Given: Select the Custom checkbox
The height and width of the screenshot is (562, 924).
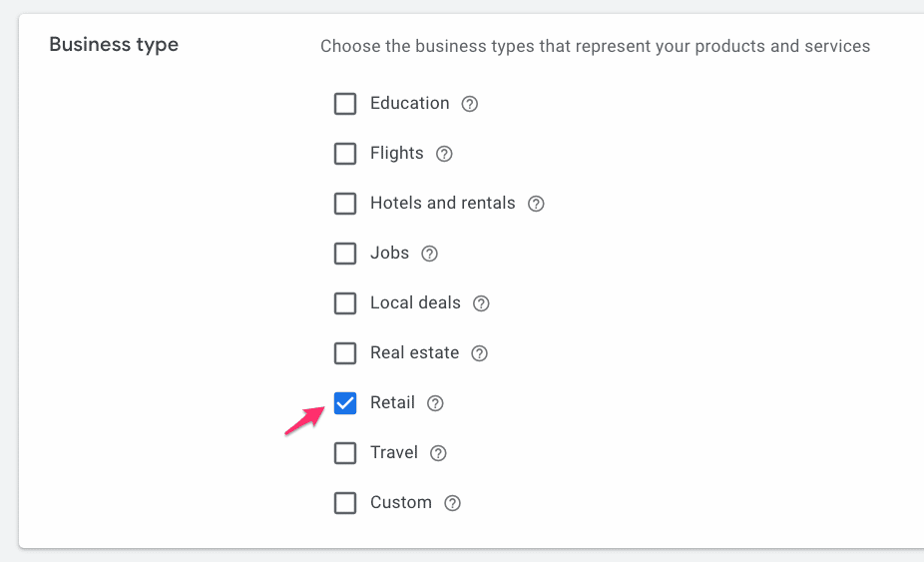Looking at the screenshot, I should [x=345, y=503].
